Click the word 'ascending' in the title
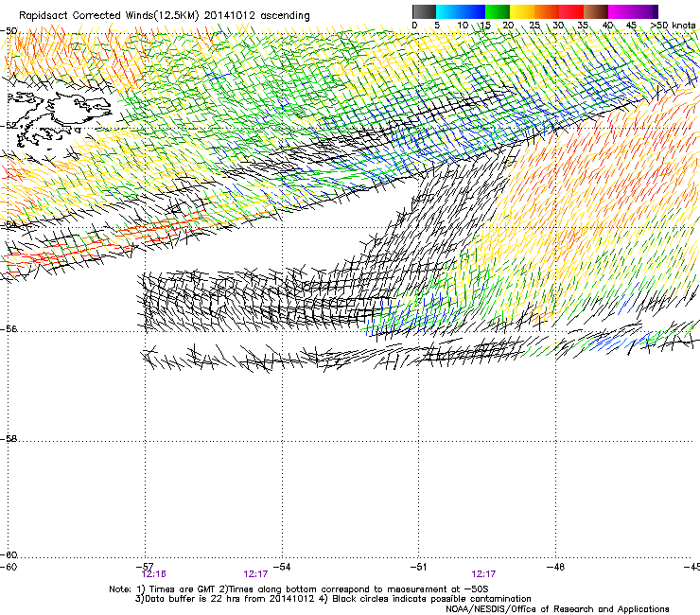This screenshot has width=700, height=615. (285, 16)
